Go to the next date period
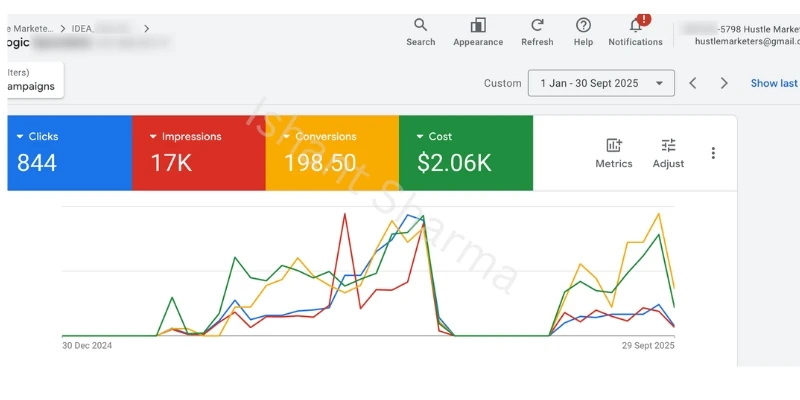This screenshot has width=800, height=400. 724,83
